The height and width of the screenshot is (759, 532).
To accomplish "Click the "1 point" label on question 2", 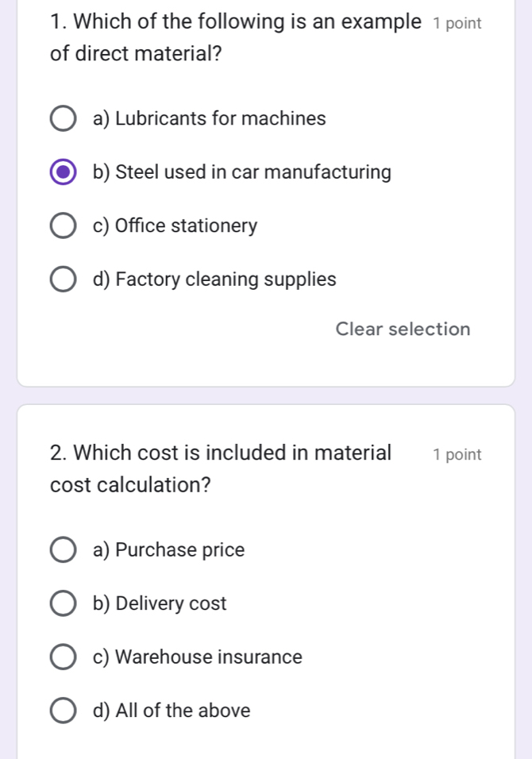I will 458,454.
